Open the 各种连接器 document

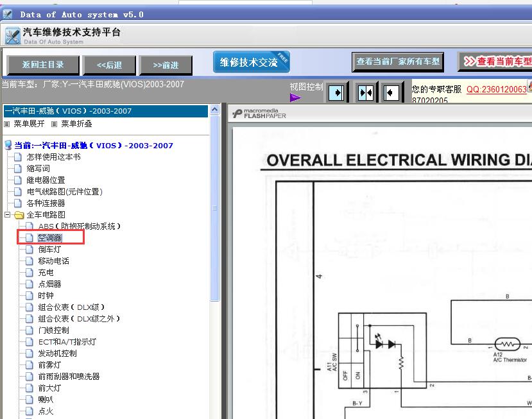[x=46, y=203]
